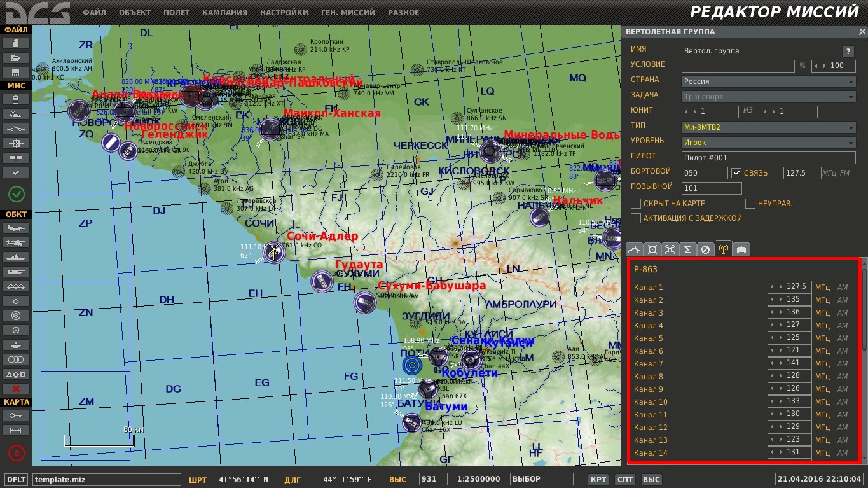Adjust the УСЛОВИЕ percent stepper showing 100
868x488 pixels.
834,66
